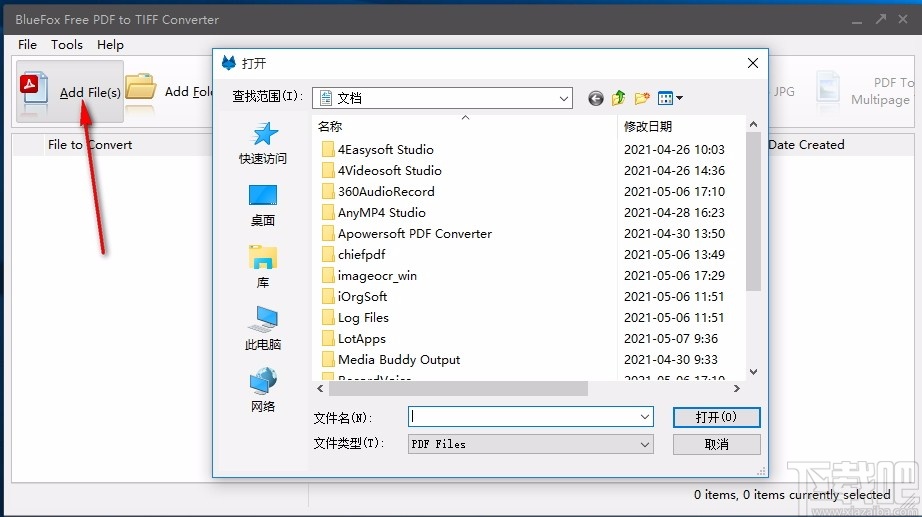
Task: Select the Apowersoft PDF Converter folder name
Action: [415, 234]
